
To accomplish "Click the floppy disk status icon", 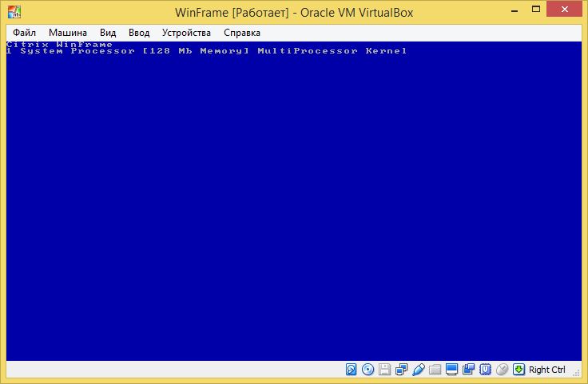I will [384, 370].
